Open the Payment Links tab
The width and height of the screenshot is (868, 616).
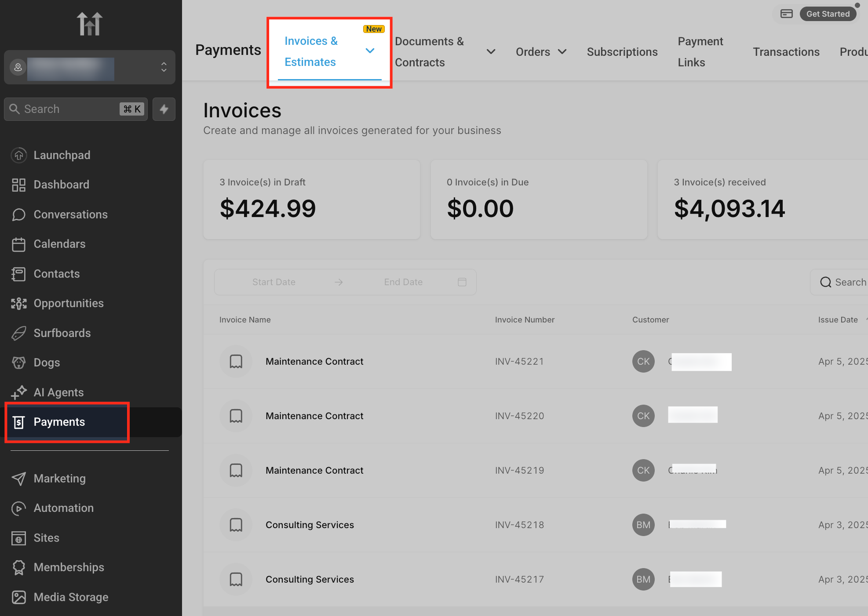pyautogui.click(x=700, y=52)
